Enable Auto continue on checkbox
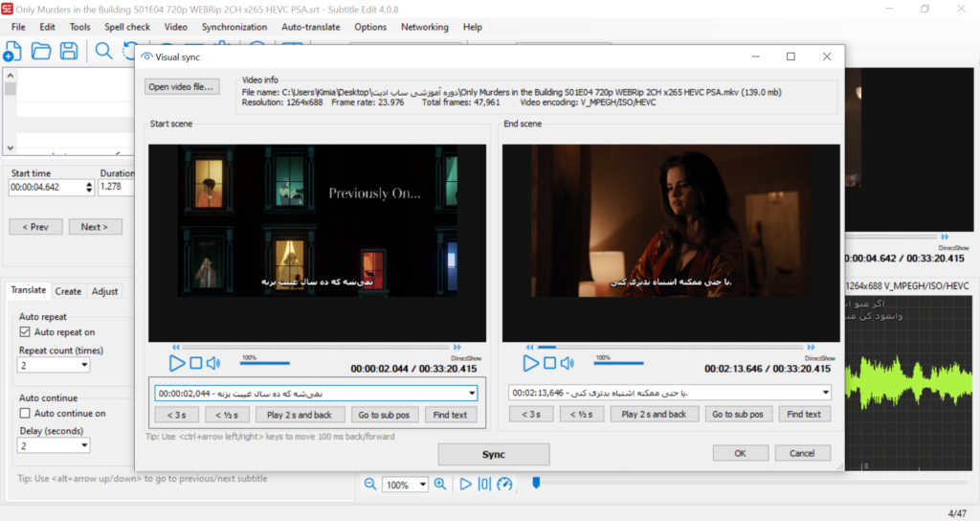 pyautogui.click(x=26, y=414)
